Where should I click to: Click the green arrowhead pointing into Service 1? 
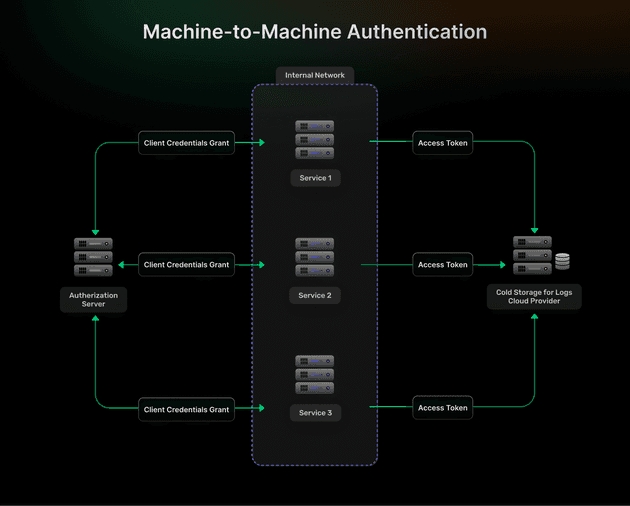coord(261,143)
